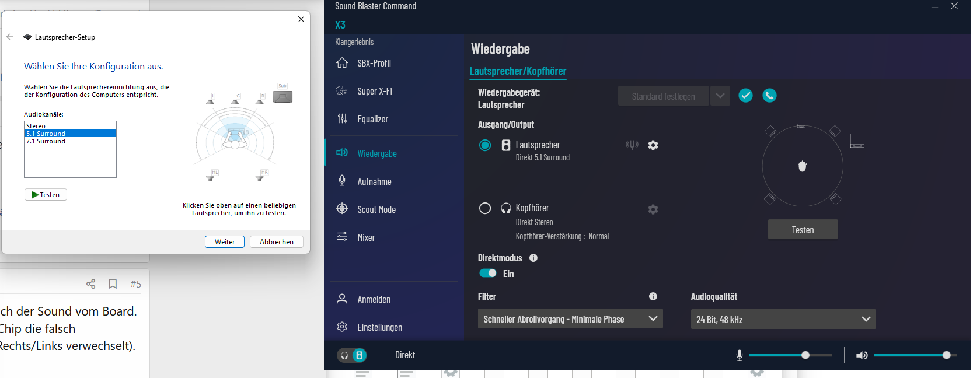
Task: Open the Super X-Fi icon in sidebar
Action: (342, 90)
